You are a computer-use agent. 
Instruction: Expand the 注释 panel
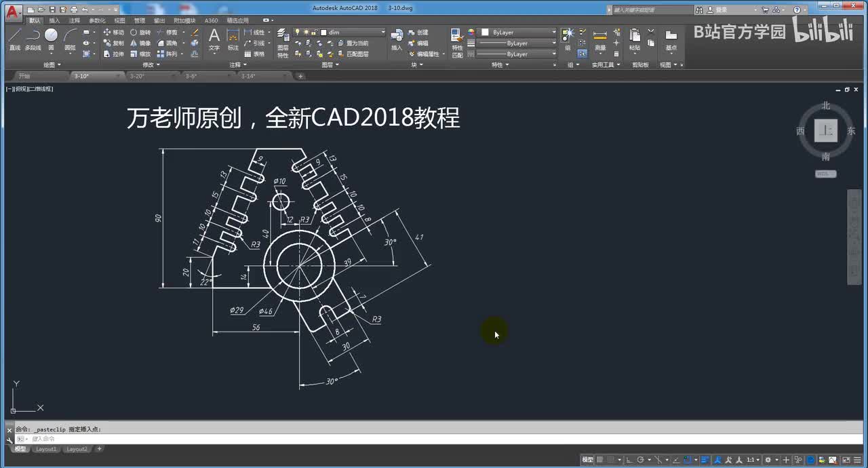pos(237,64)
